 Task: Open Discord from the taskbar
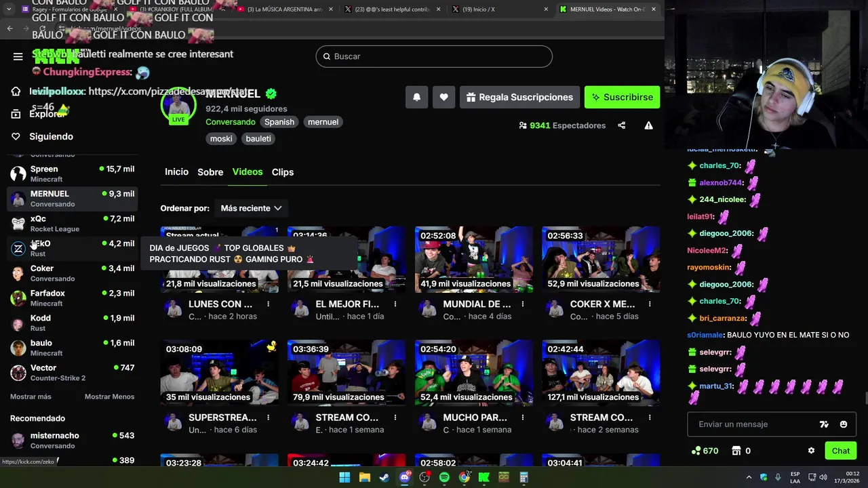coord(405,477)
